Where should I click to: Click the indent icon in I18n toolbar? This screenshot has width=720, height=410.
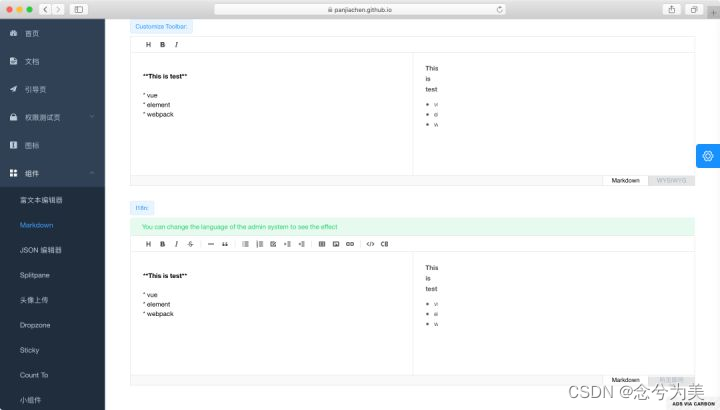coord(287,244)
